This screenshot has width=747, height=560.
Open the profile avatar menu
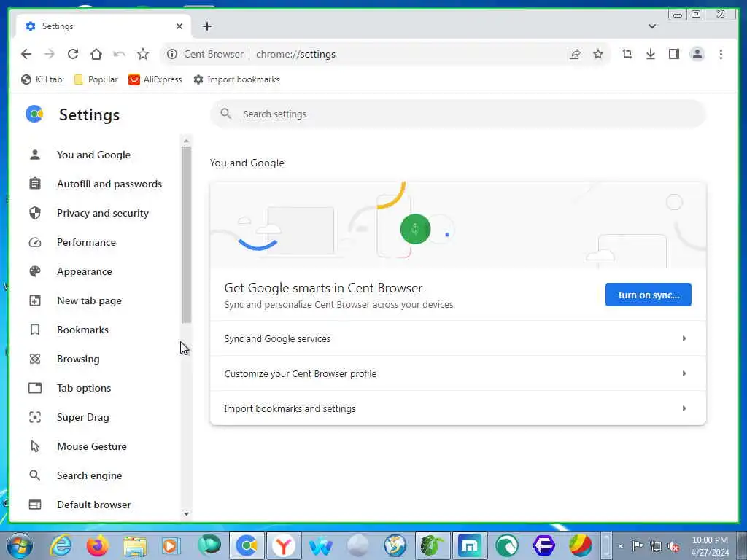point(697,54)
